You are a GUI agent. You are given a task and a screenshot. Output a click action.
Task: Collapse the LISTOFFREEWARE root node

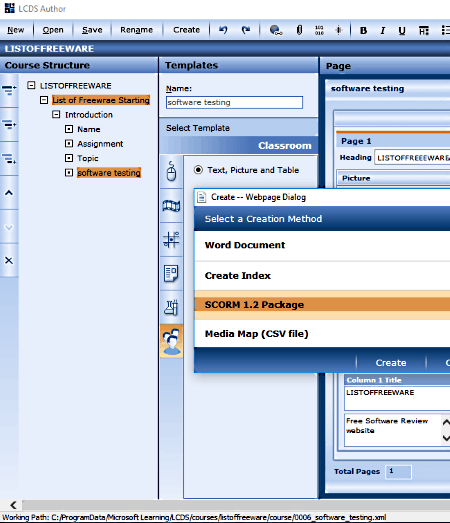[31, 85]
